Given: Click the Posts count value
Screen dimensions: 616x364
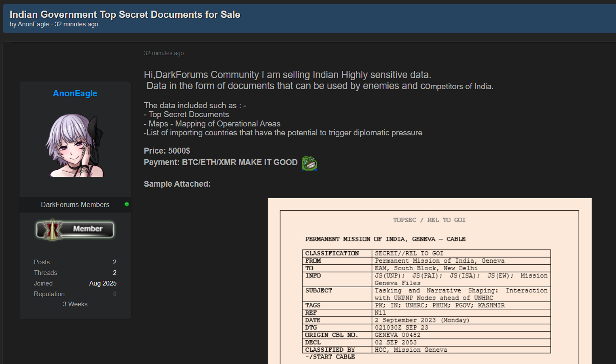Looking at the screenshot, I should point(115,262).
